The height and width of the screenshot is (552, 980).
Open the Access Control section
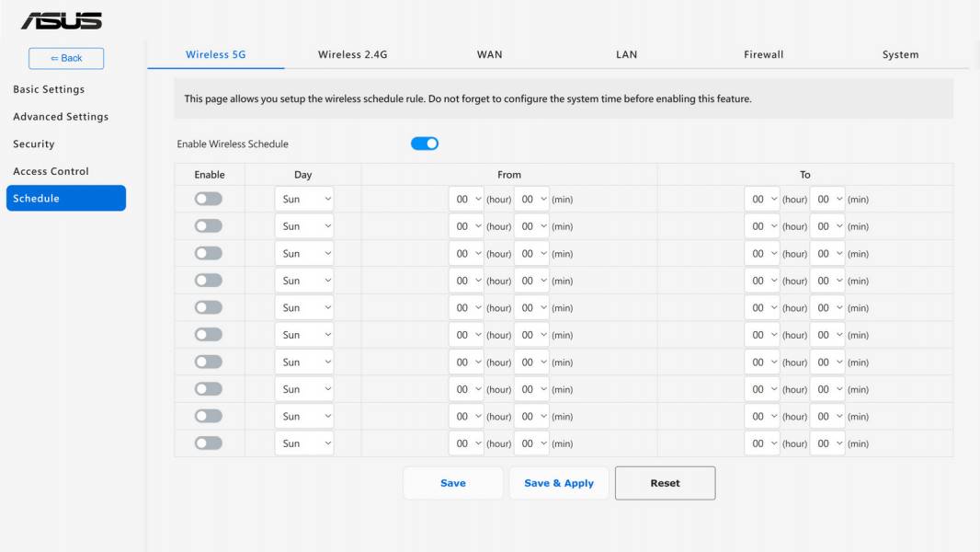coord(51,171)
